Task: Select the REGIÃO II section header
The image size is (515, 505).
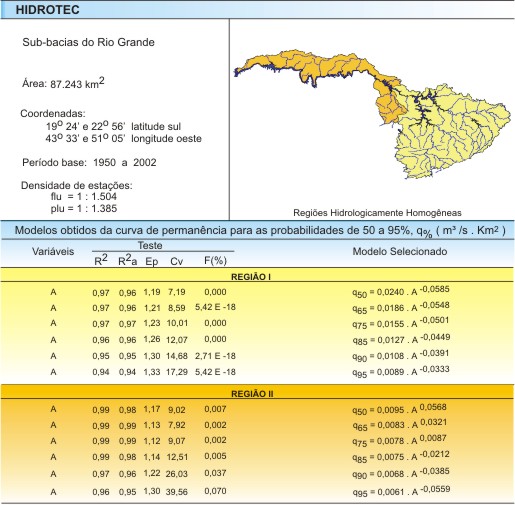Action: point(252,394)
